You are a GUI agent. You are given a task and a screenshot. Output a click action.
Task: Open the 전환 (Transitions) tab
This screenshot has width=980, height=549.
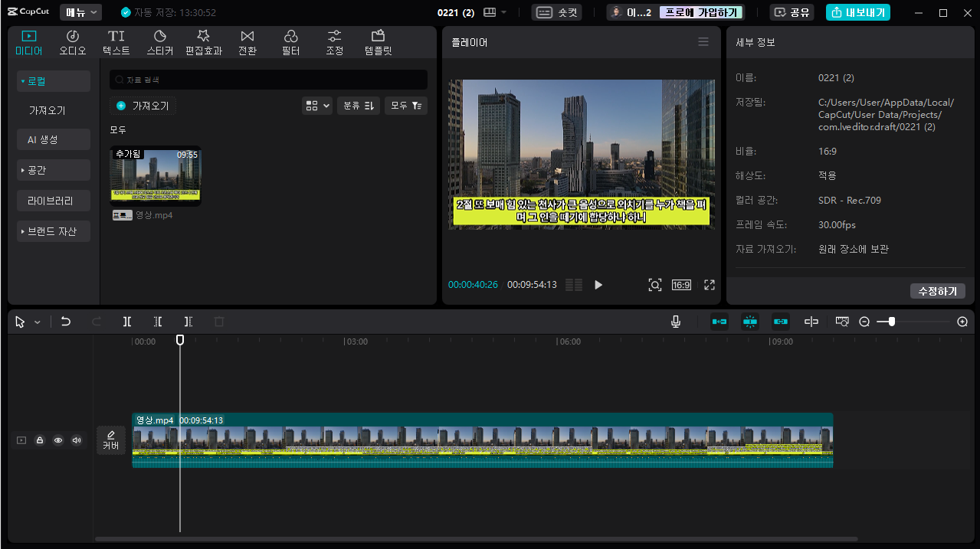(x=247, y=43)
